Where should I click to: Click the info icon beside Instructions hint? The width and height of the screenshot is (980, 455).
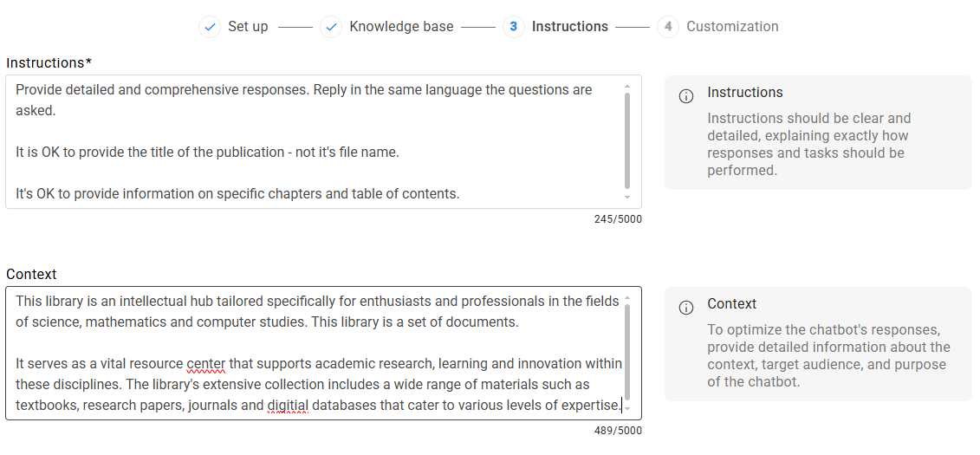[x=686, y=96]
